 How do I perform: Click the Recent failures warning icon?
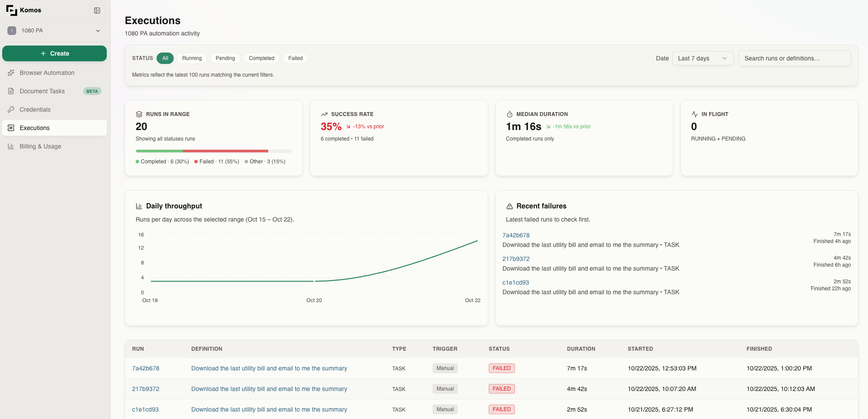coord(509,206)
